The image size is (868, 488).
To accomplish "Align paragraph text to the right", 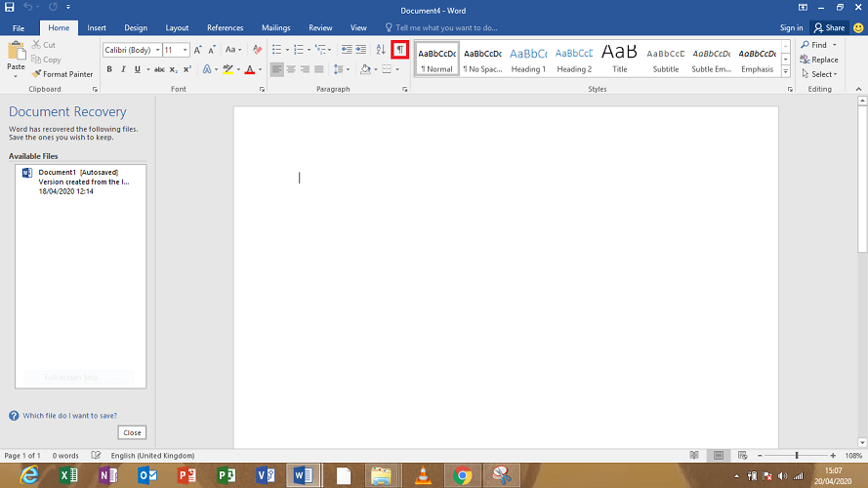I will click(x=305, y=69).
